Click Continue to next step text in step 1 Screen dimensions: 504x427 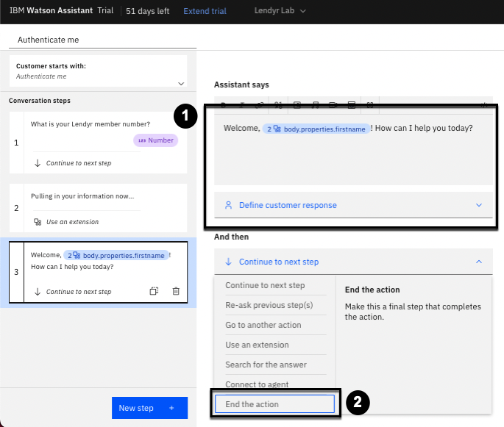point(79,163)
